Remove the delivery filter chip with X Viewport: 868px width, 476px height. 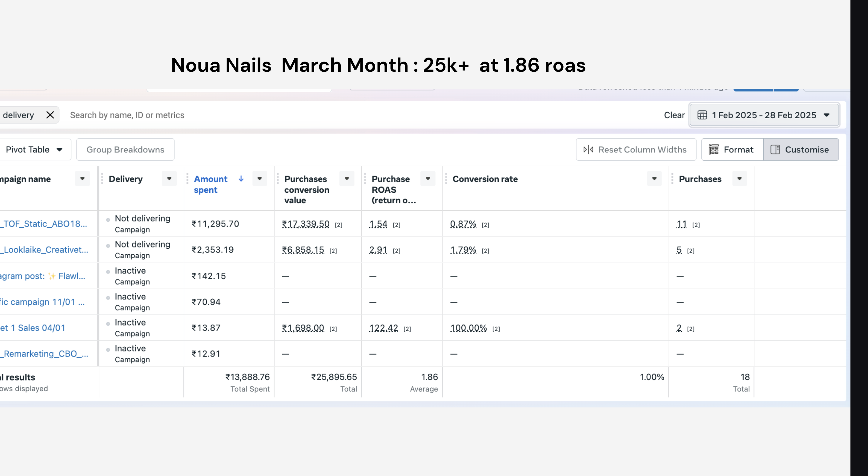pyautogui.click(x=50, y=115)
